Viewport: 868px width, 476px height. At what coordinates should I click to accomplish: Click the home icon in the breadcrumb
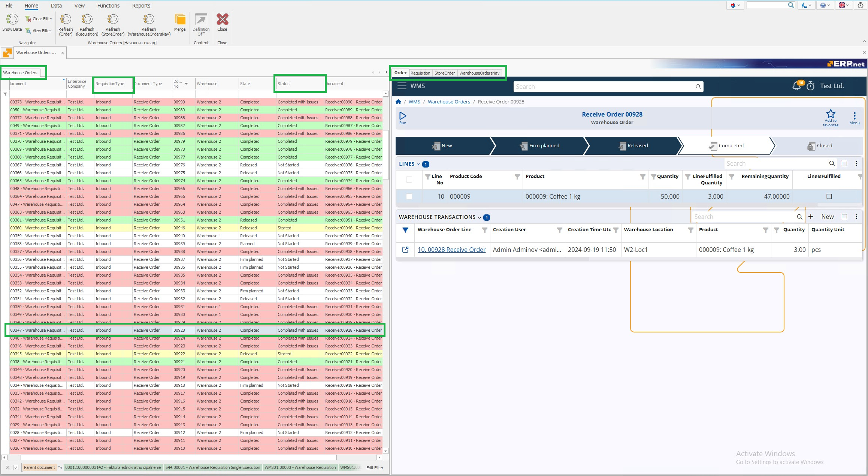click(x=398, y=102)
